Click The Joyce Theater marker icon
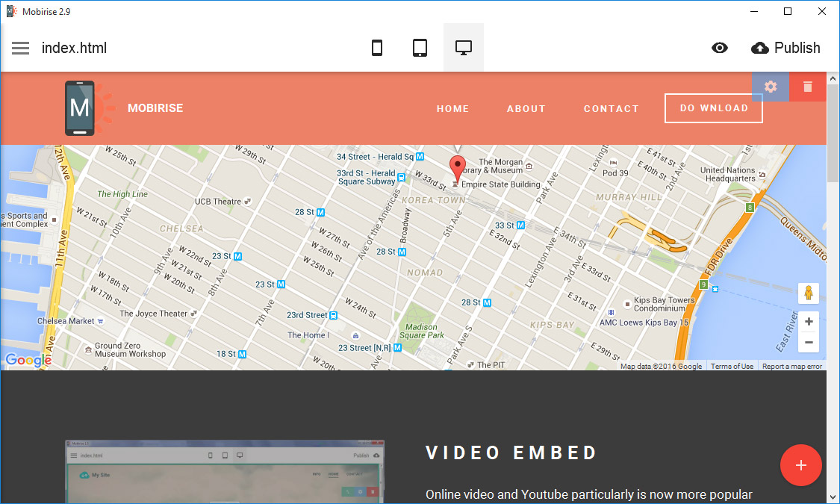This screenshot has height=504, width=840. click(x=194, y=314)
